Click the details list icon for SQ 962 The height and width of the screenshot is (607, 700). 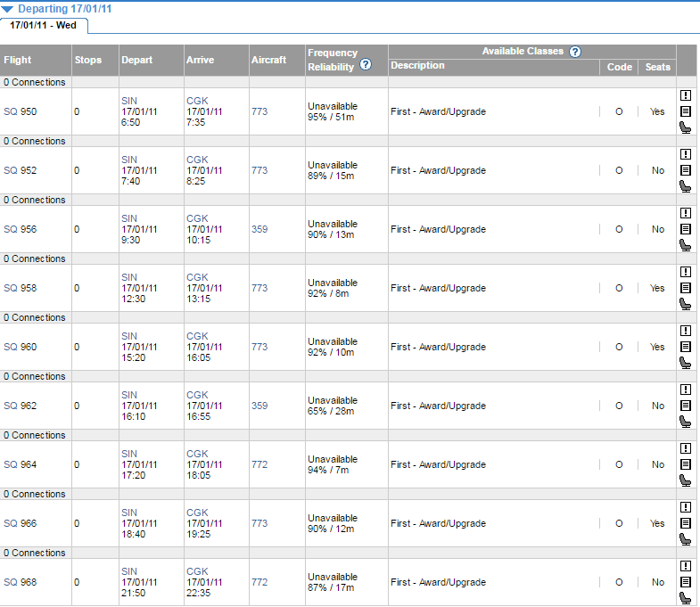[685, 406]
